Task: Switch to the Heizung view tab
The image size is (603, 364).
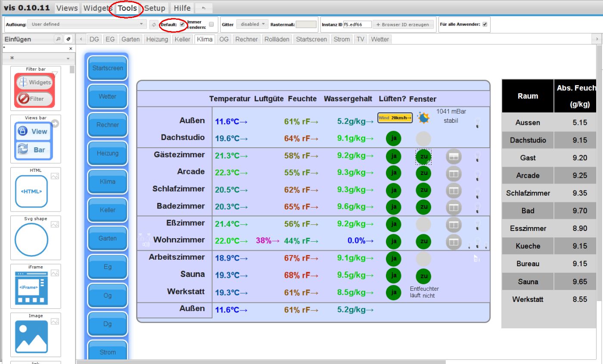Action: [157, 39]
